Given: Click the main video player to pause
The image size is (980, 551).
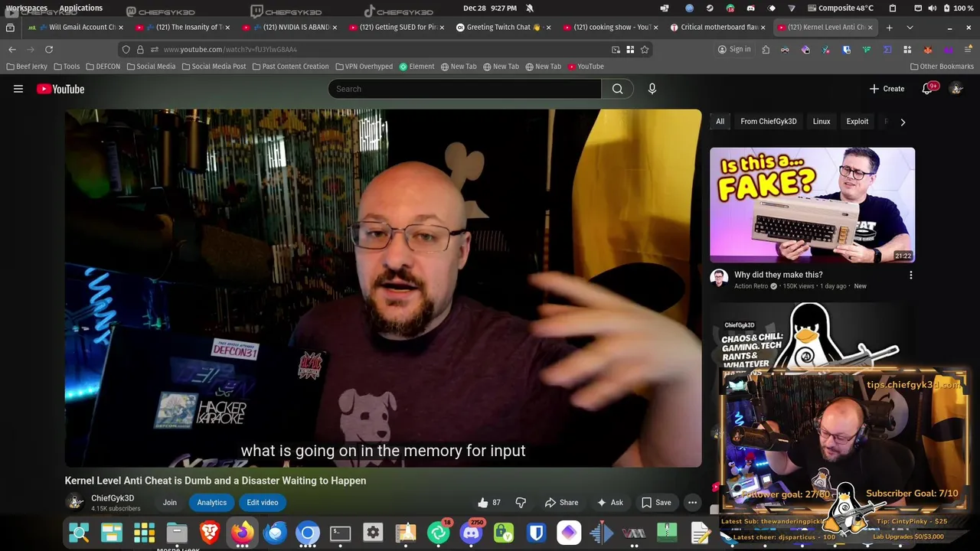Looking at the screenshot, I should [x=383, y=288].
